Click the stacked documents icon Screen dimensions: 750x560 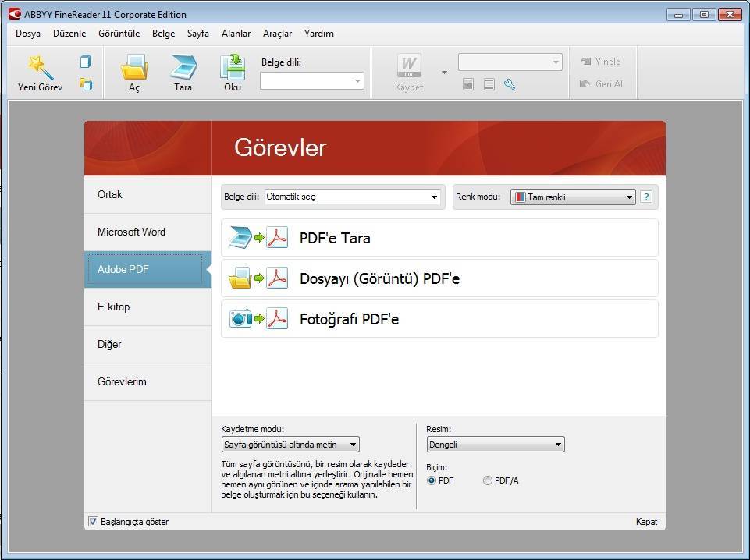tap(86, 84)
